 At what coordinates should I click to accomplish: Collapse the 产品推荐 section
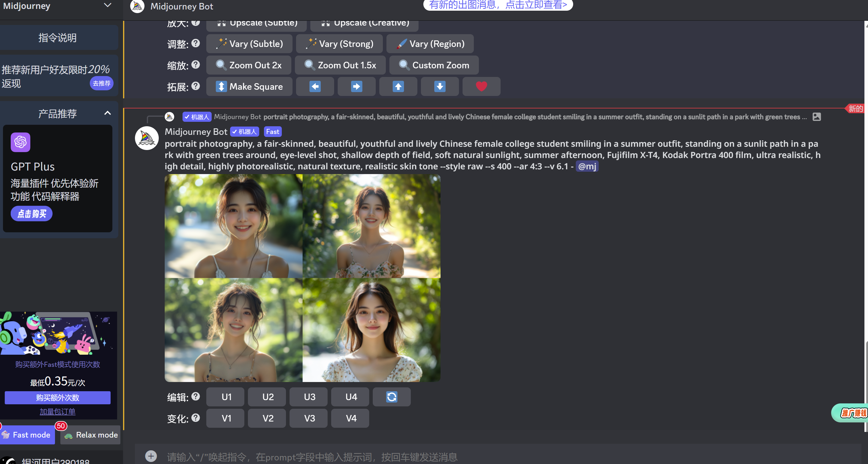pos(108,113)
